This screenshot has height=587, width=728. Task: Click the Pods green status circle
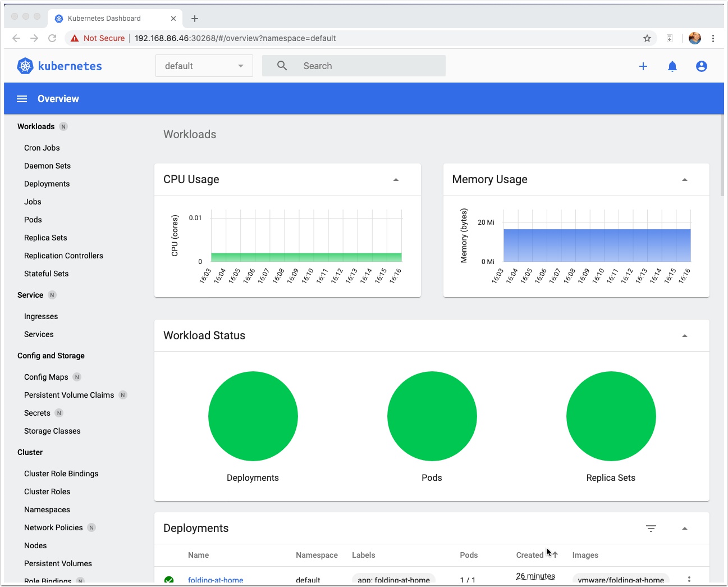(x=432, y=416)
